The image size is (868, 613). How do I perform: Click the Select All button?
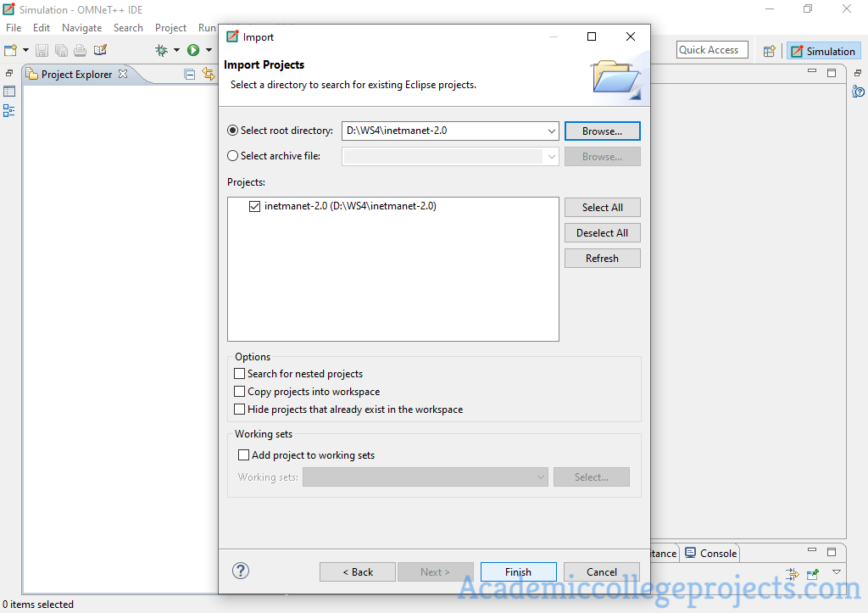tap(603, 208)
